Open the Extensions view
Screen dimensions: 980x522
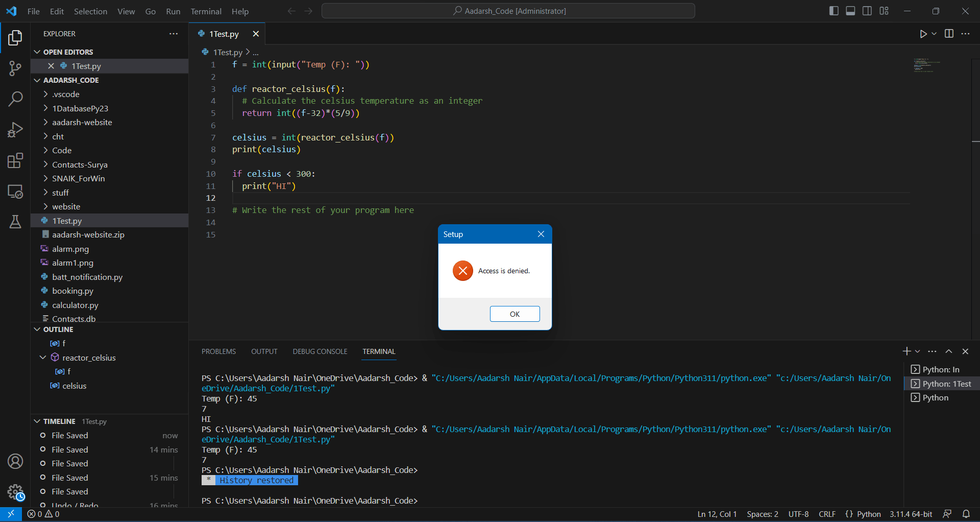tap(15, 161)
